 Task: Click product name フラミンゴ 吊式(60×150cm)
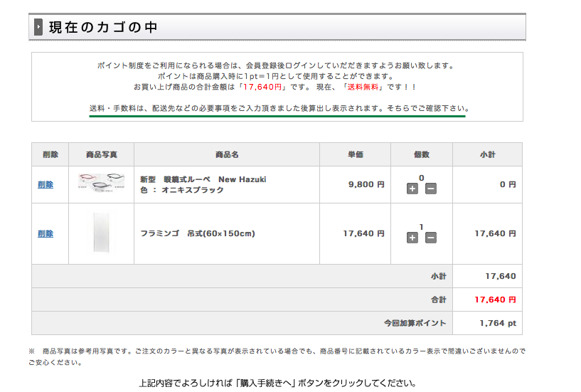point(198,233)
